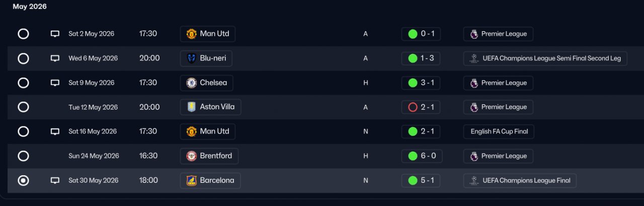644x206 pixels.
Task: Click the Chelsea club crest icon
Action: [191, 83]
